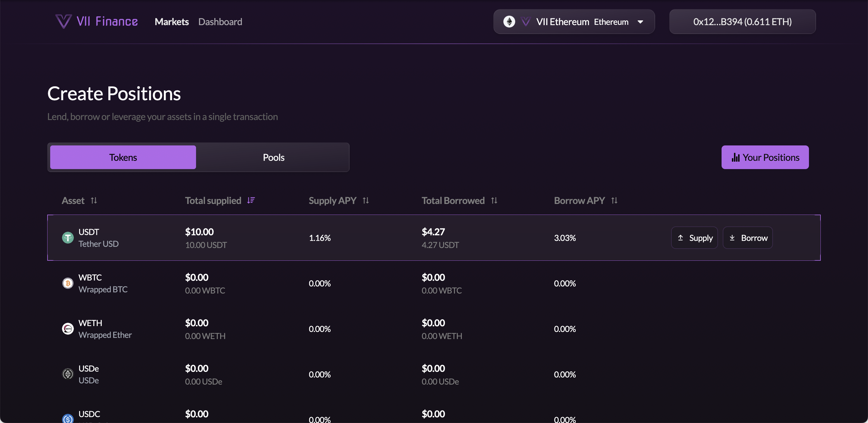Toggle Total supplied sort order
The width and height of the screenshot is (868, 423).
pos(251,201)
